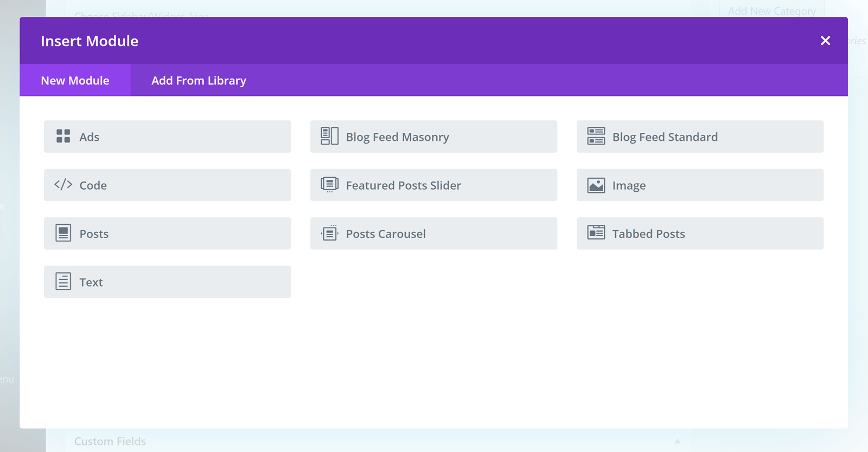This screenshot has height=452, width=868.
Task: Open the Add From Library tab
Action: [x=199, y=80]
